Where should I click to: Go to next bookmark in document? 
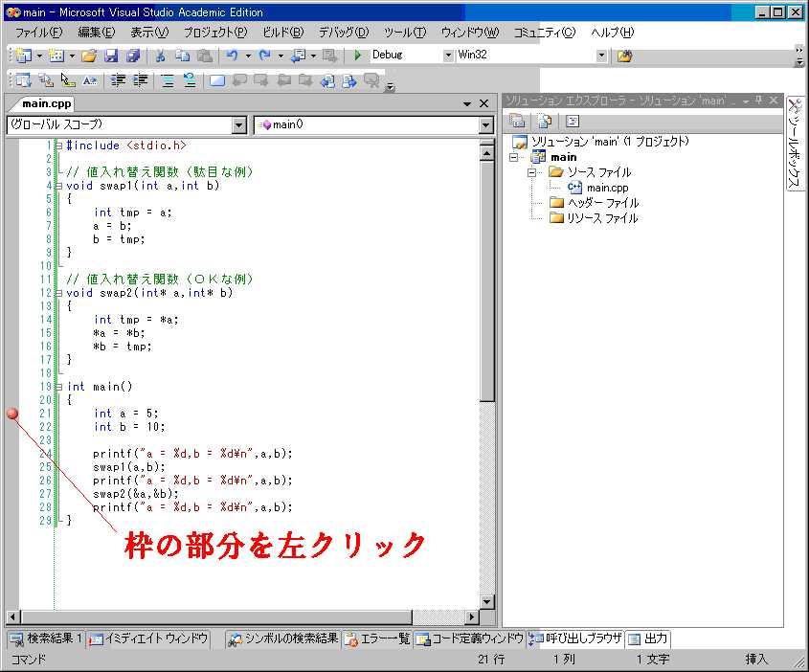tap(349, 81)
